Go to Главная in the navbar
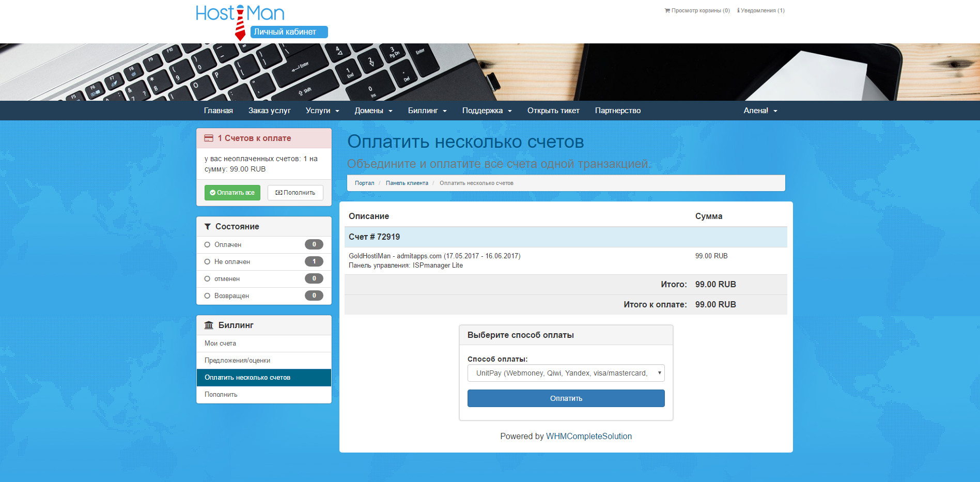The width and height of the screenshot is (980, 482). 219,111
